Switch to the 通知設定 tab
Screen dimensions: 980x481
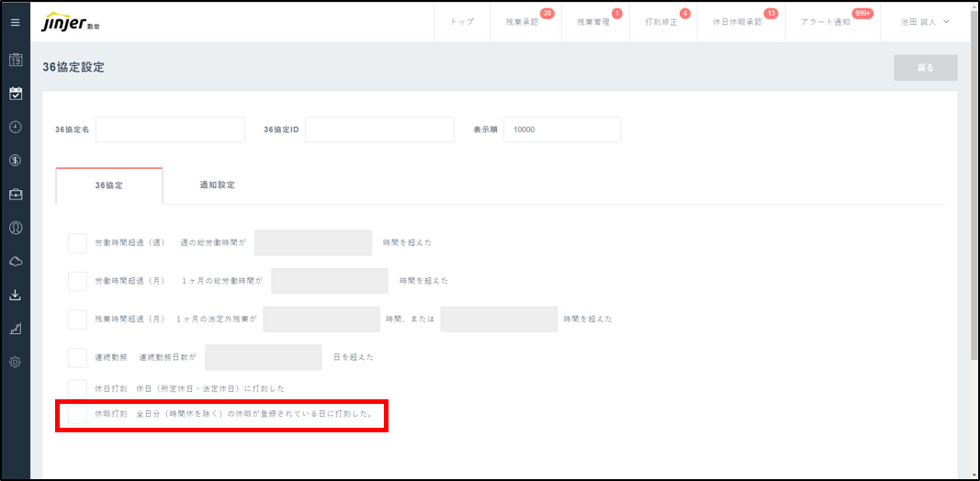tap(217, 185)
